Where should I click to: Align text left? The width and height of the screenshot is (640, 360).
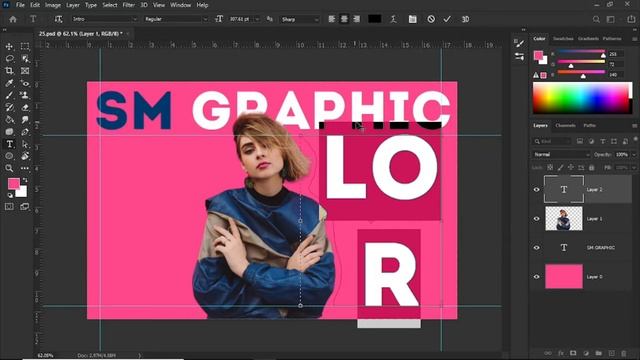click(332, 19)
